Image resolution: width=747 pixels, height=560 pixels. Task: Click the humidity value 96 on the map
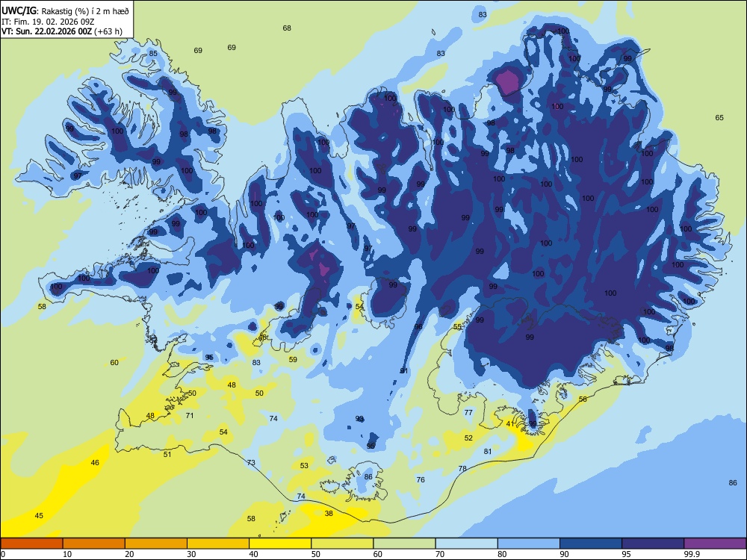coord(418,327)
